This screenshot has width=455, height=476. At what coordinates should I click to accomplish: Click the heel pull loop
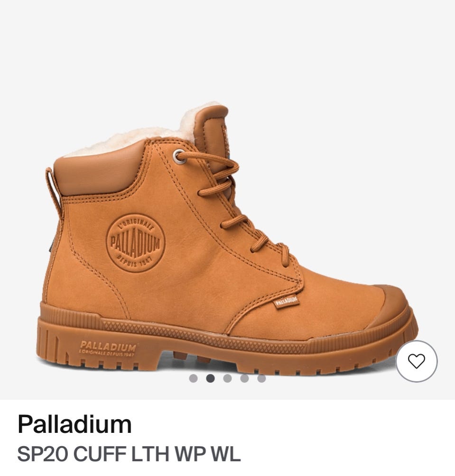point(54,191)
